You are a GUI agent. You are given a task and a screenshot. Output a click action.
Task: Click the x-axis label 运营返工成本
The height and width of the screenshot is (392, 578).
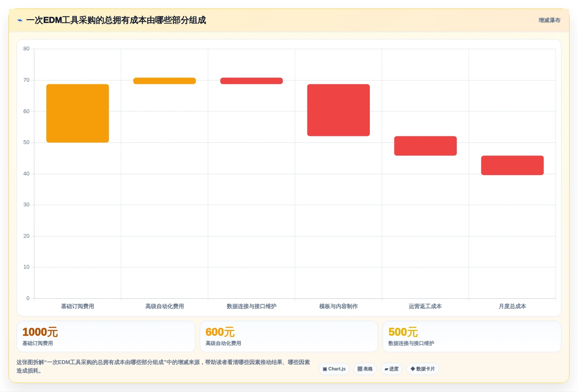pos(425,306)
